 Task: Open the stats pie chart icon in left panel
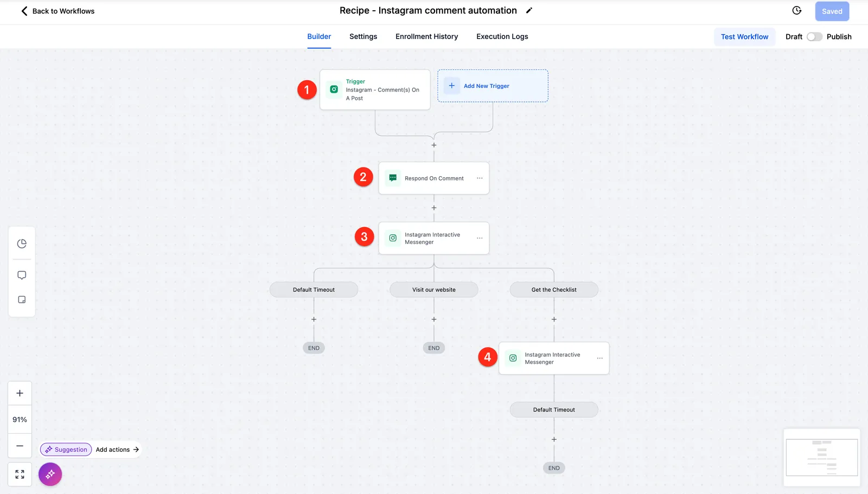tap(22, 243)
